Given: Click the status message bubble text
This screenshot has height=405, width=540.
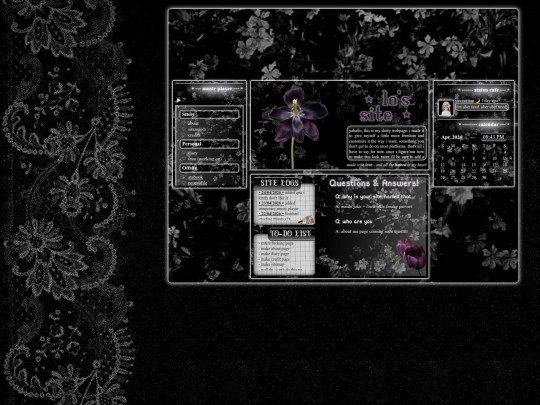Looking at the screenshot, I should (482, 107).
